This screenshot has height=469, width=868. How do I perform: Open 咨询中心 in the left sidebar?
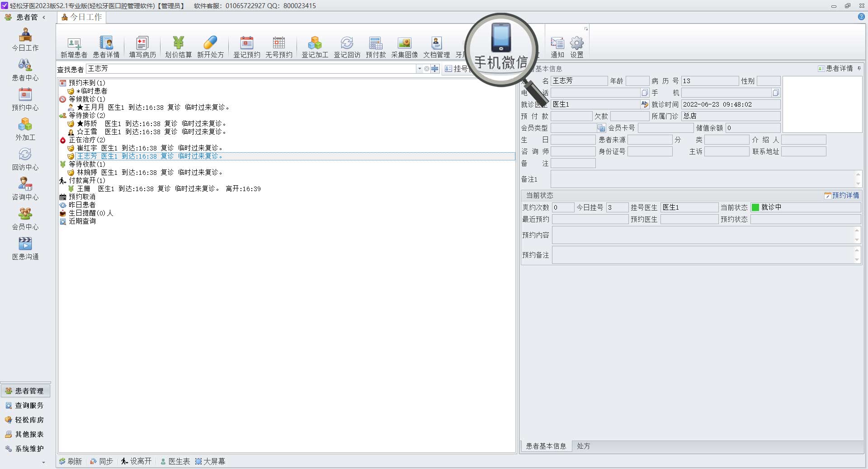(25, 189)
